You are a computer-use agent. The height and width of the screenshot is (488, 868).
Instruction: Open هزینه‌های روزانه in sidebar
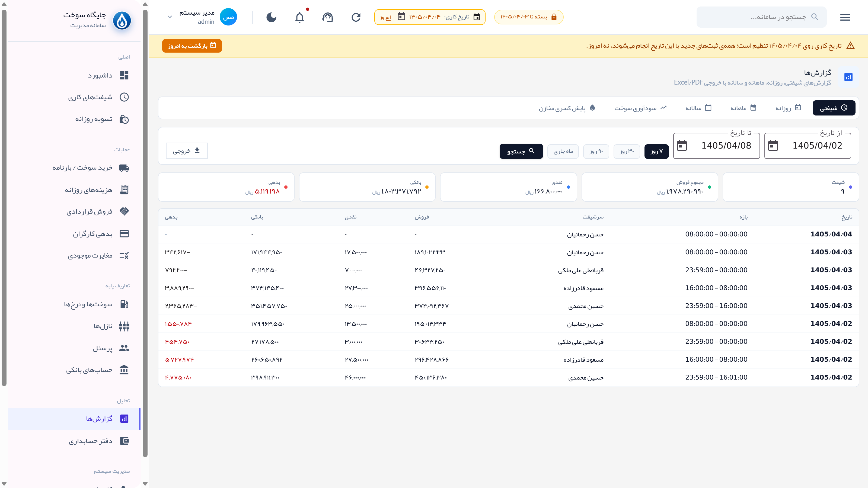[x=74, y=190]
